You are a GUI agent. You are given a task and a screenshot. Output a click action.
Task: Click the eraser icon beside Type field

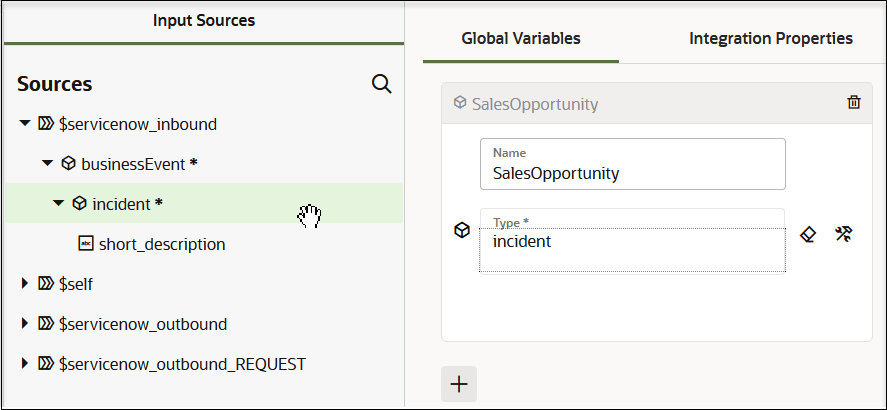click(x=809, y=233)
